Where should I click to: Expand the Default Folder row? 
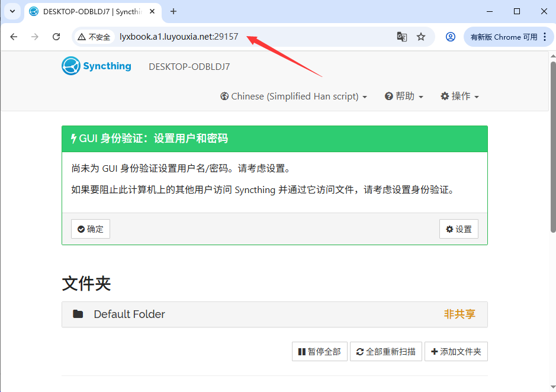[275, 314]
